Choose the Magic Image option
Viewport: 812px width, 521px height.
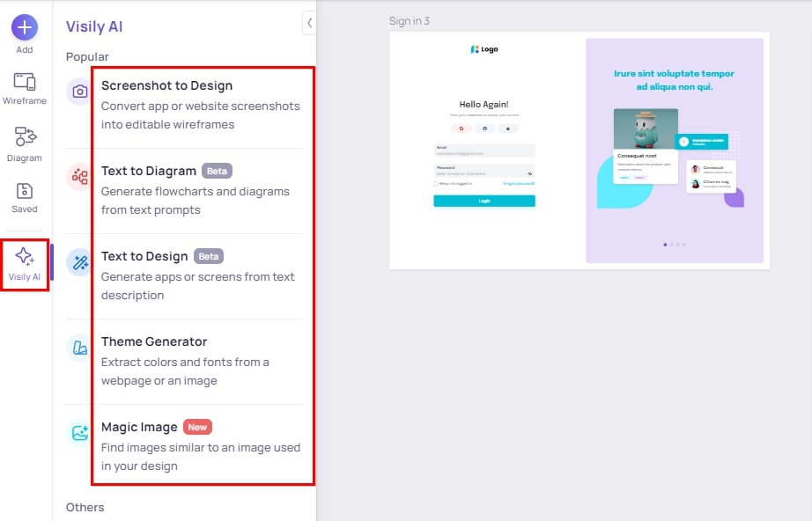click(x=201, y=446)
